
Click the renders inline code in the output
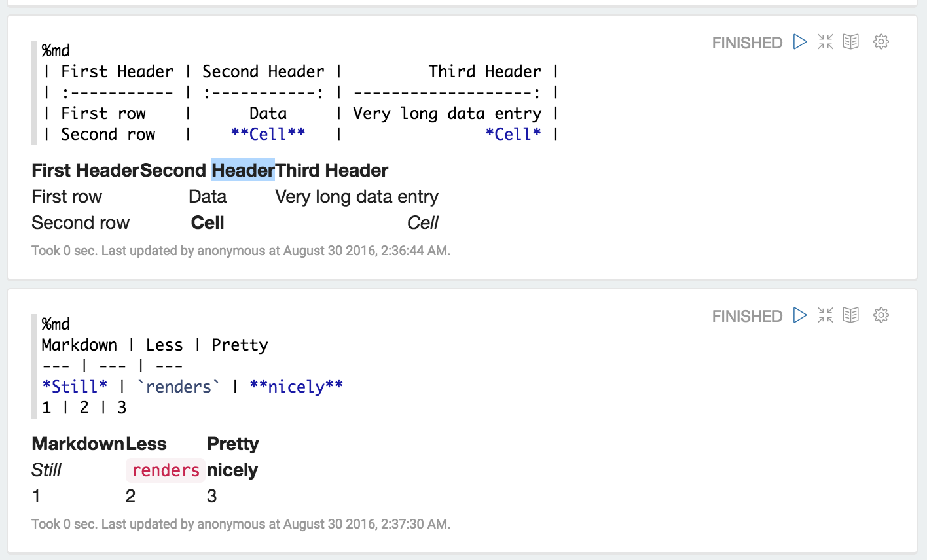click(x=164, y=470)
